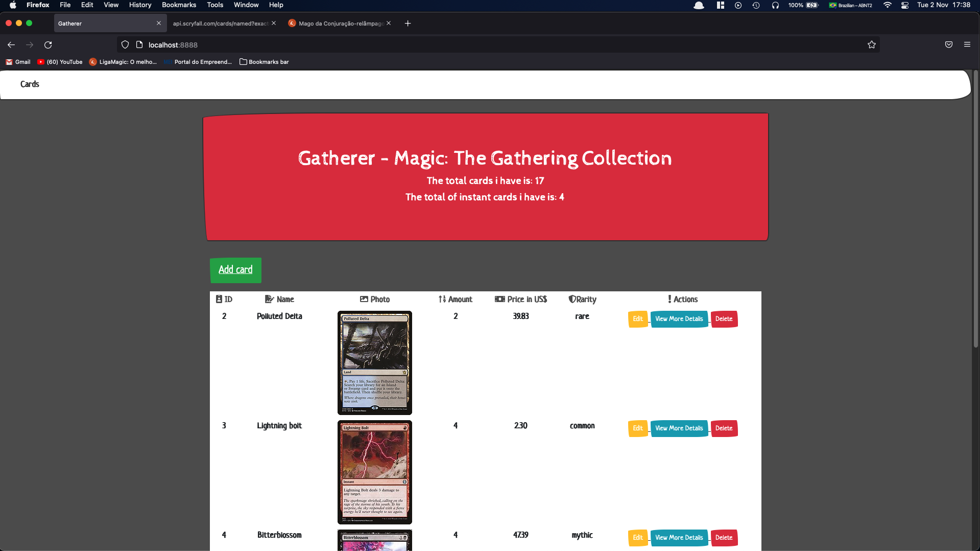View More Details for Polluted Delta
The image size is (980, 551).
pyautogui.click(x=679, y=319)
